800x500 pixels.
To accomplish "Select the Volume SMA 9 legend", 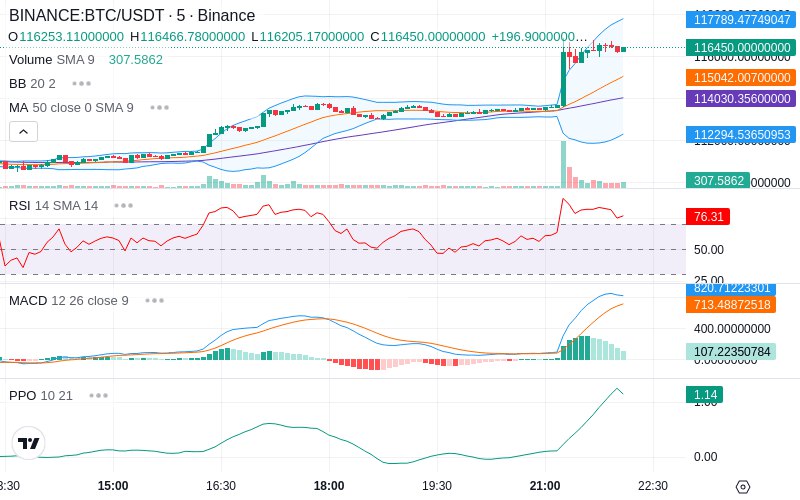I will point(52,60).
